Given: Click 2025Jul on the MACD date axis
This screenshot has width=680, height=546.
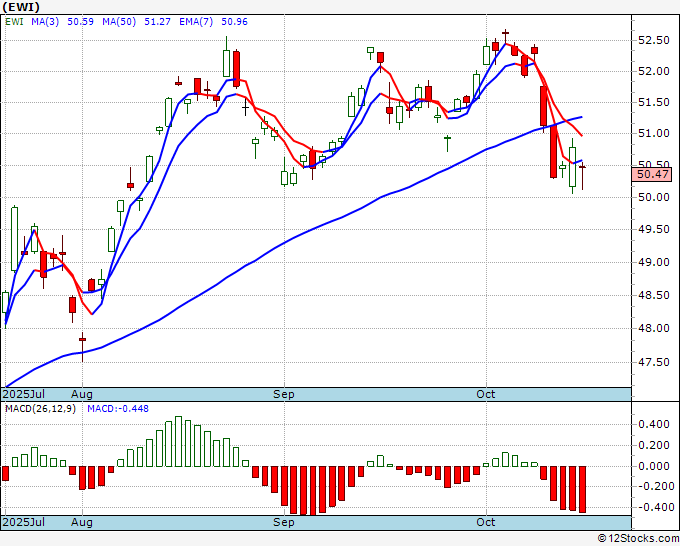Looking at the screenshot, I should [24, 522].
